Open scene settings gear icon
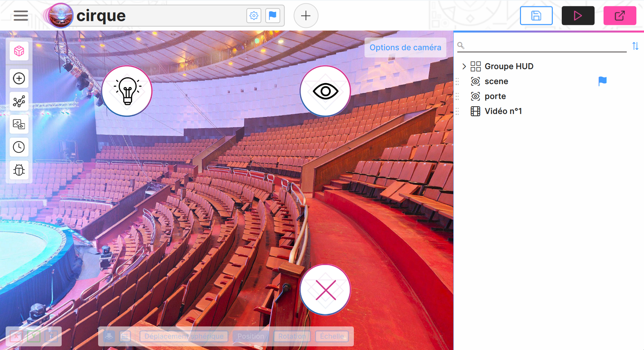Image resolution: width=644 pixels, height=350 pixels. click(x=254, y=16)
